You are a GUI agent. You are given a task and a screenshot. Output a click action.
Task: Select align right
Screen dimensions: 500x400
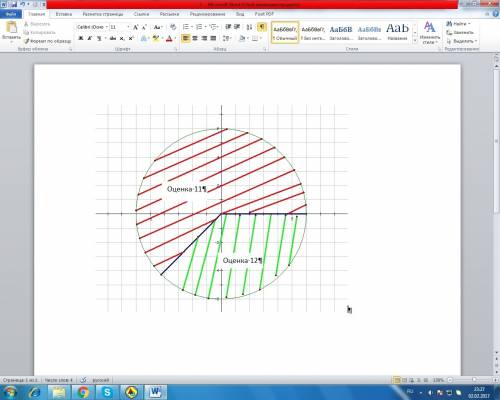point(204,38)
